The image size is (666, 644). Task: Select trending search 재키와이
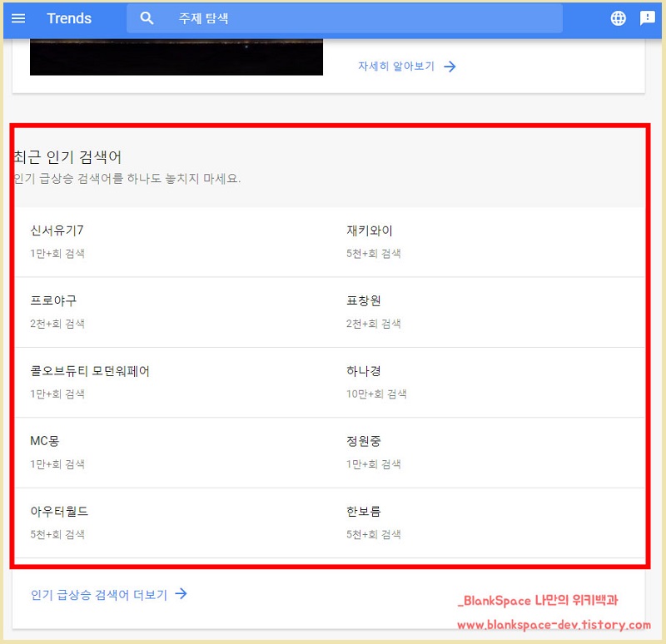tap(369, 230)
